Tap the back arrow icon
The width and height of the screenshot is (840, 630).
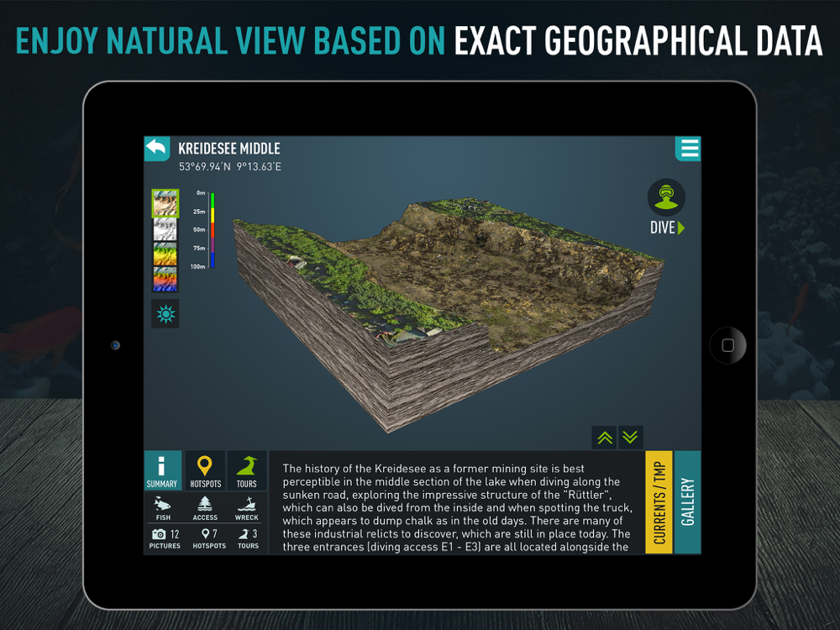click(x=157, y=149)
